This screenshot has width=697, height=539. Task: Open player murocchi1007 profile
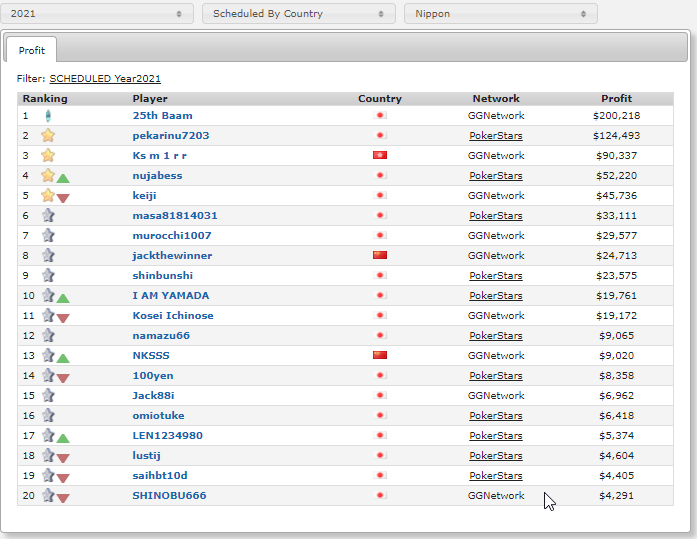(x=172, y=236)
